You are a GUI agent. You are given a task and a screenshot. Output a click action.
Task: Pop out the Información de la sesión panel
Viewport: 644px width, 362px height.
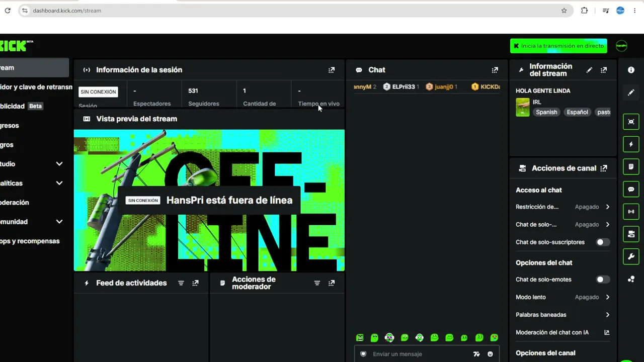[x=332, y=70]
